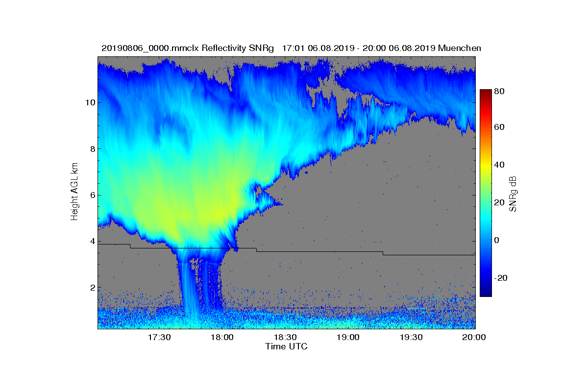Click the colorbar value 80
Viewport: 588px width, 392px height.
click(500, 91)
